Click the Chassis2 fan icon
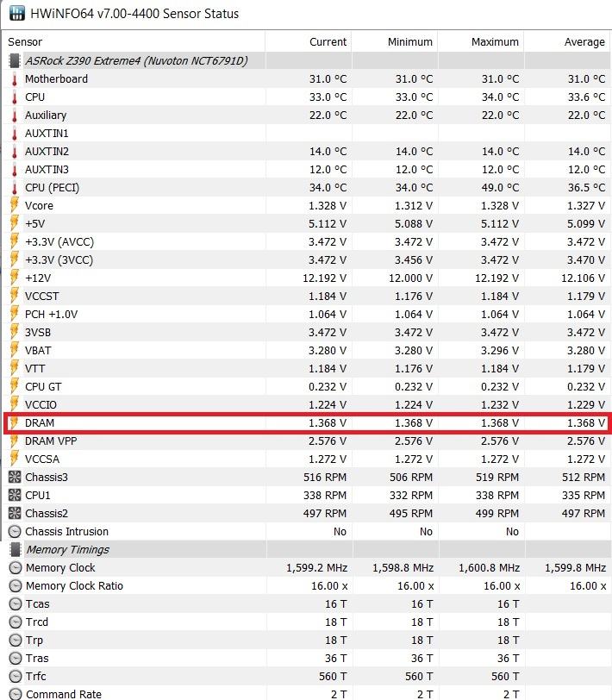Viewport: 612px width, 700px height. click(x=15, y=514)
